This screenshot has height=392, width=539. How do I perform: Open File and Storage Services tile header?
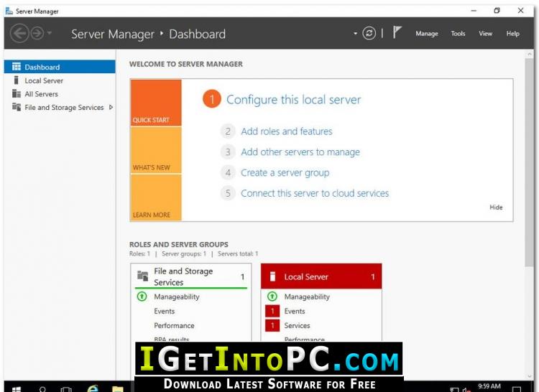191,276
